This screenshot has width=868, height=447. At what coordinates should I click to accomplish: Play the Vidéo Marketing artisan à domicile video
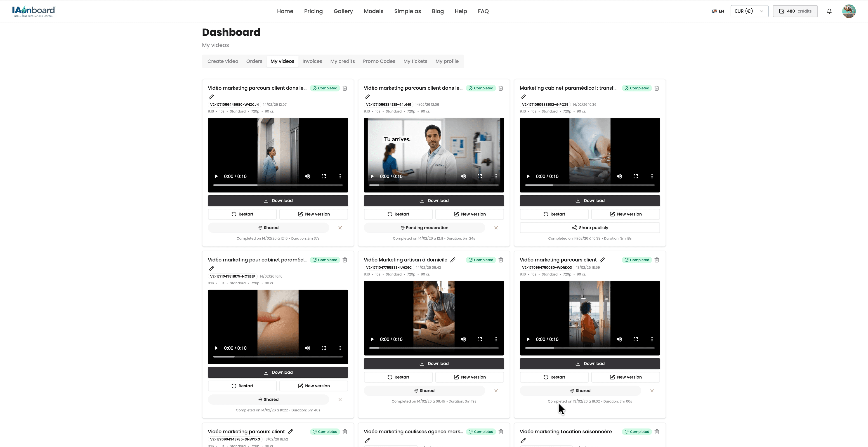[372, 339]
